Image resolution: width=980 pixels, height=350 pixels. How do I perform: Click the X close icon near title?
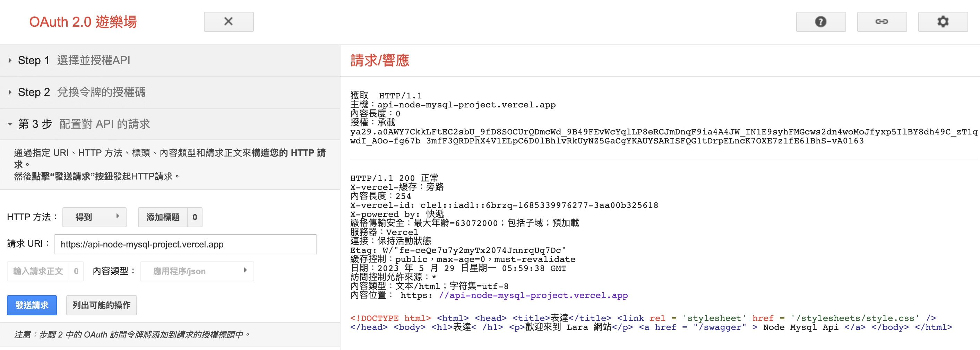[228, 22]
